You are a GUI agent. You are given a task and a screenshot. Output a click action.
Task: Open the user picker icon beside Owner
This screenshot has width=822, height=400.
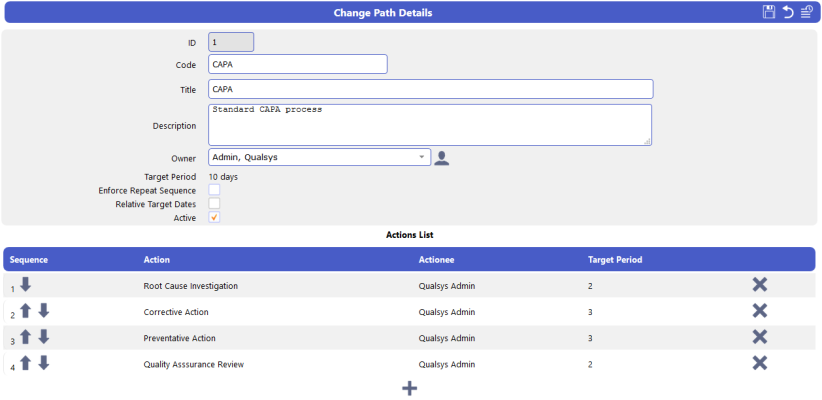coord(442,158)
